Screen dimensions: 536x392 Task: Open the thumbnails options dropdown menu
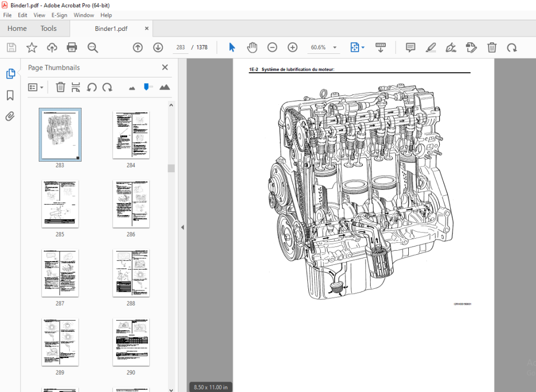36,87
